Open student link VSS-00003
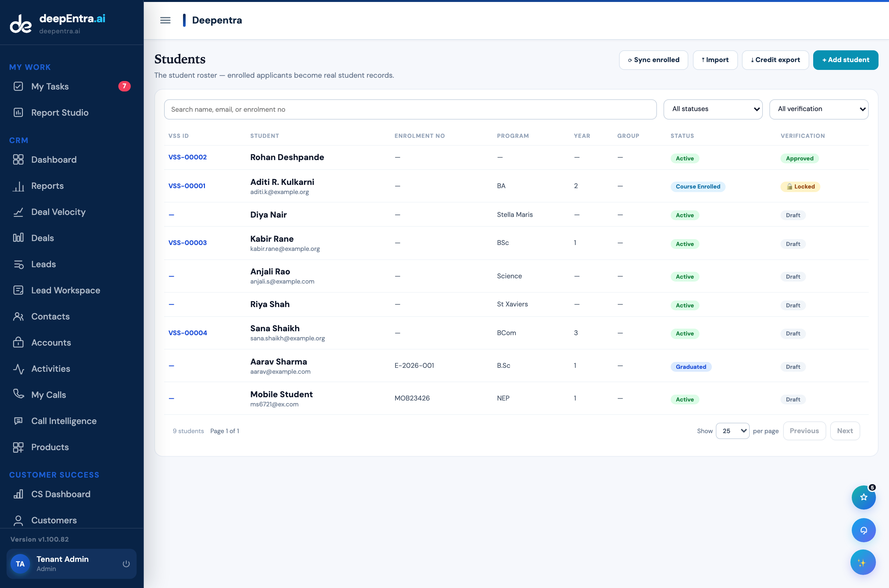 (x=188, y=243)
